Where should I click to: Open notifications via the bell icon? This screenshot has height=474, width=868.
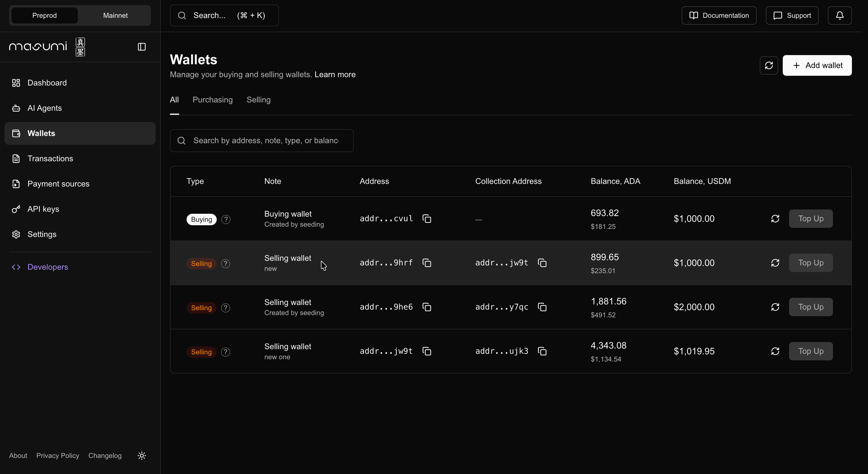(839, 15)
